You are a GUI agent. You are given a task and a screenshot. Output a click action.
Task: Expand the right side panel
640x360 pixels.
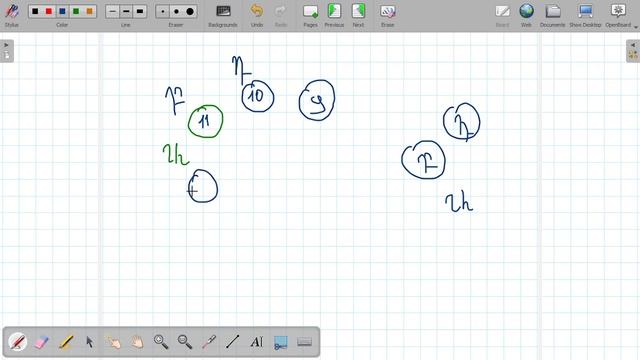pos(633,51)
